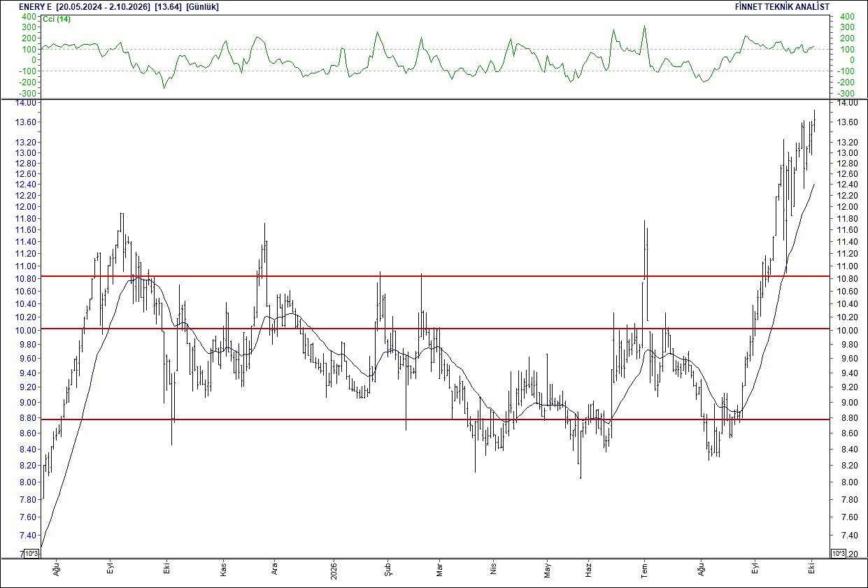The height and width of the screenshot is (588, 868).
Task: Select the Cci (14) indicator label
Action: [x=57, y=19]
